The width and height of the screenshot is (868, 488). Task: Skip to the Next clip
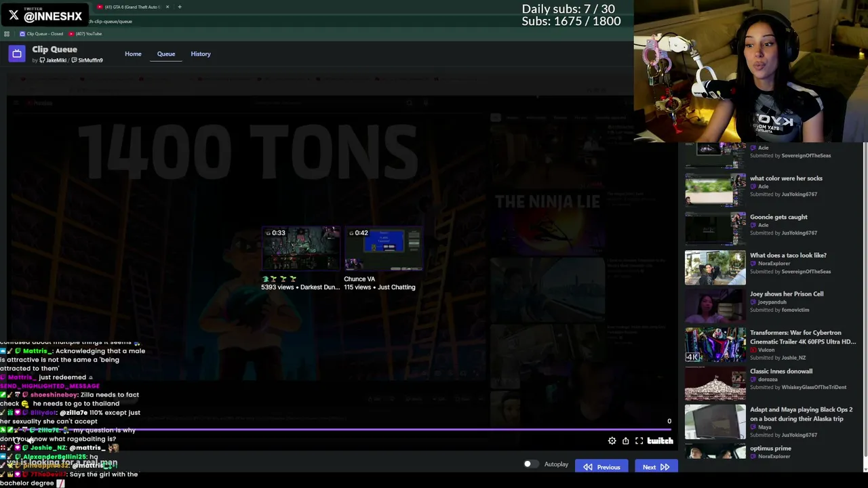[x=656, y=467]
